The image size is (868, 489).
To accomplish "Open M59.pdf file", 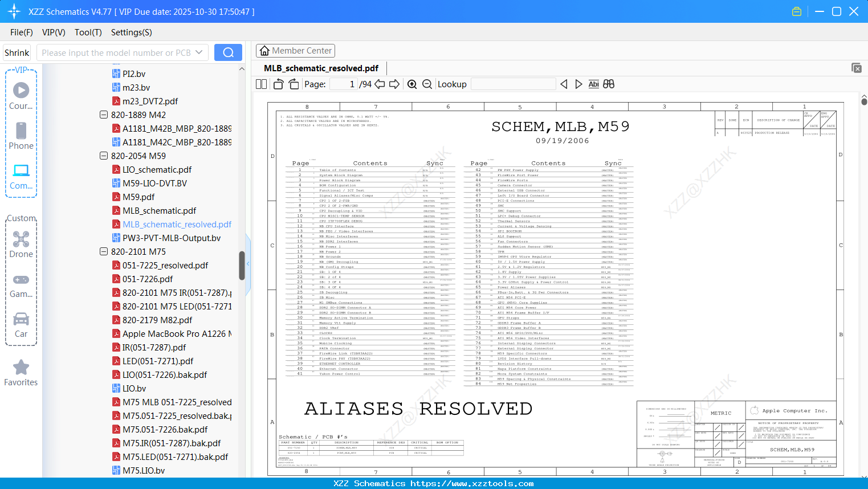I will tap(138, 197).
